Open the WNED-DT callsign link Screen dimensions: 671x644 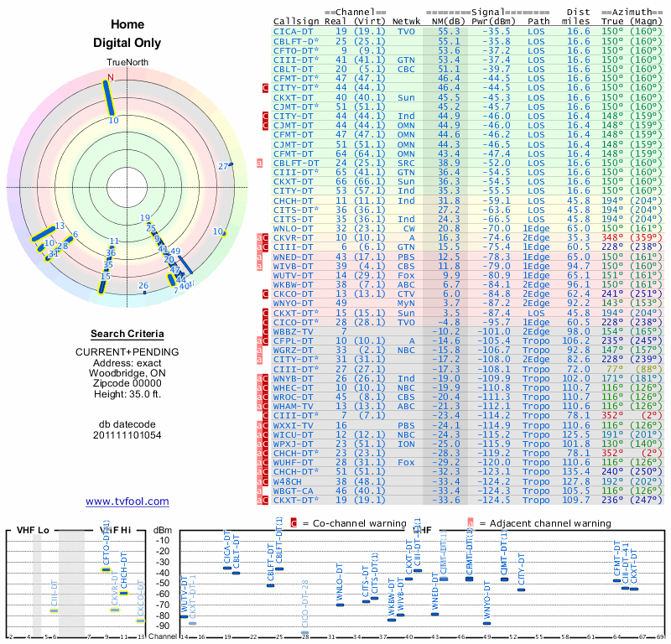pyautogui.click(x=293, y=257)
